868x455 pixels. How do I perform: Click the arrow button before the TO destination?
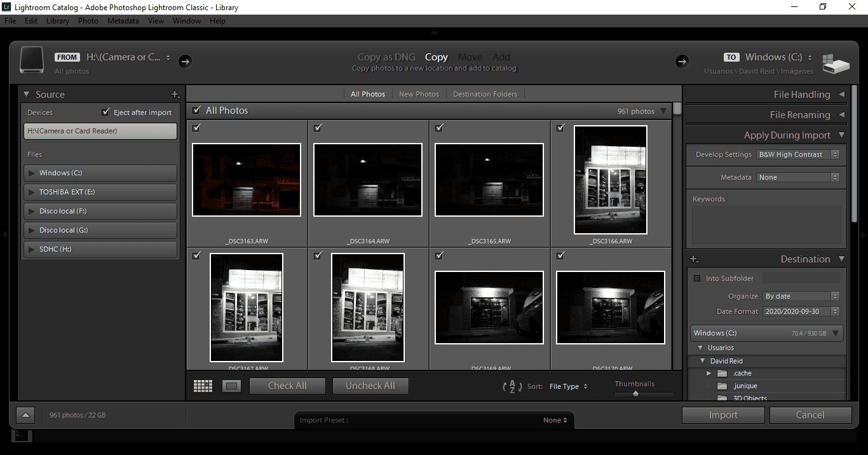click(682, 61)
